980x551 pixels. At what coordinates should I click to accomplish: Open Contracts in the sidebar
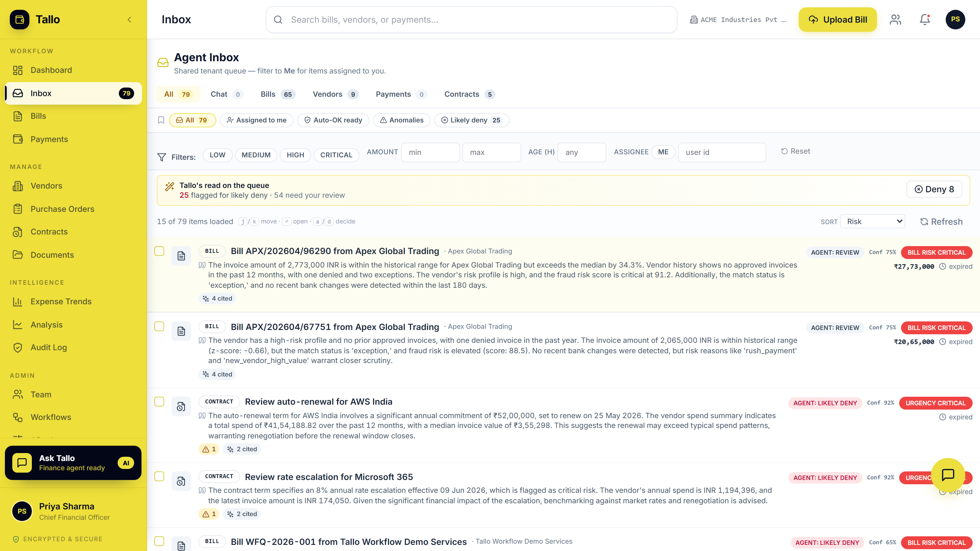tap(73, 232)
